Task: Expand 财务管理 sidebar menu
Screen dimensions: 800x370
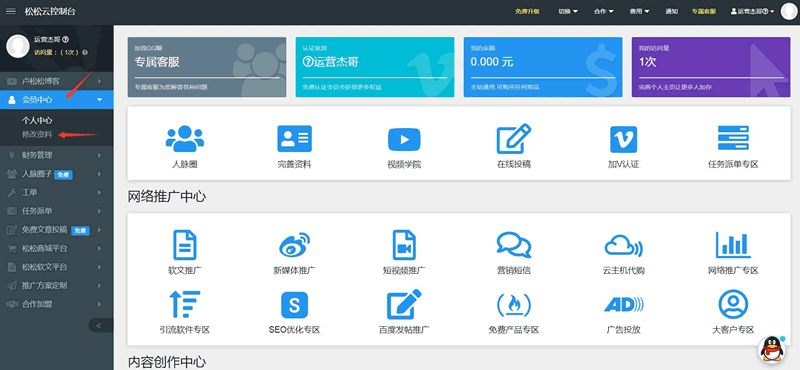Action: click(x=57, y=155)
